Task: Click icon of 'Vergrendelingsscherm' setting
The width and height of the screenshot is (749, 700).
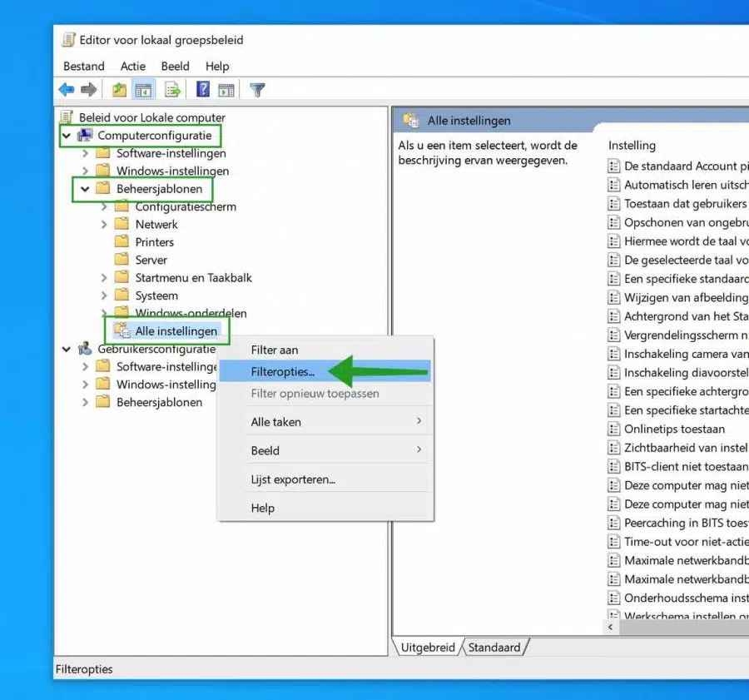Action: coord(613,335)
